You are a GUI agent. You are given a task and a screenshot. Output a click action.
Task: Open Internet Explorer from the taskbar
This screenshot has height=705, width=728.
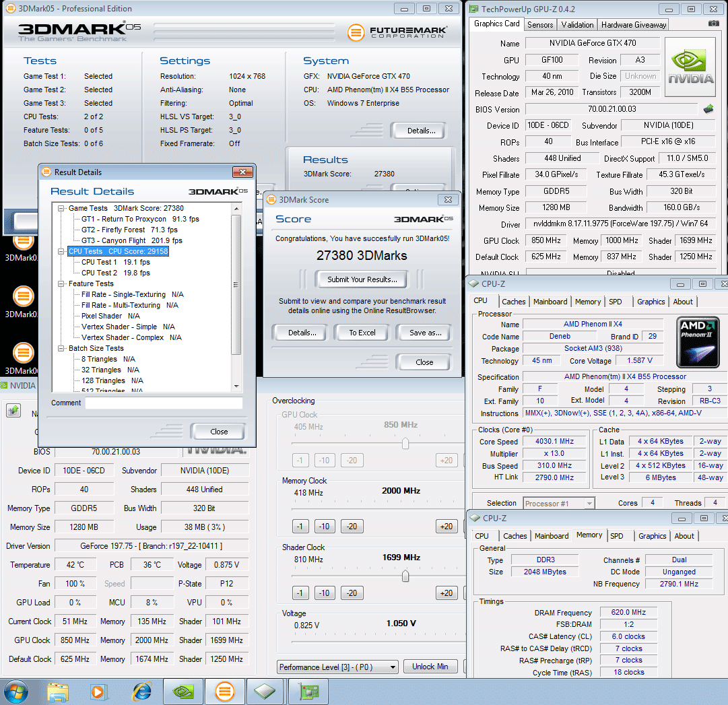[142, 692]
